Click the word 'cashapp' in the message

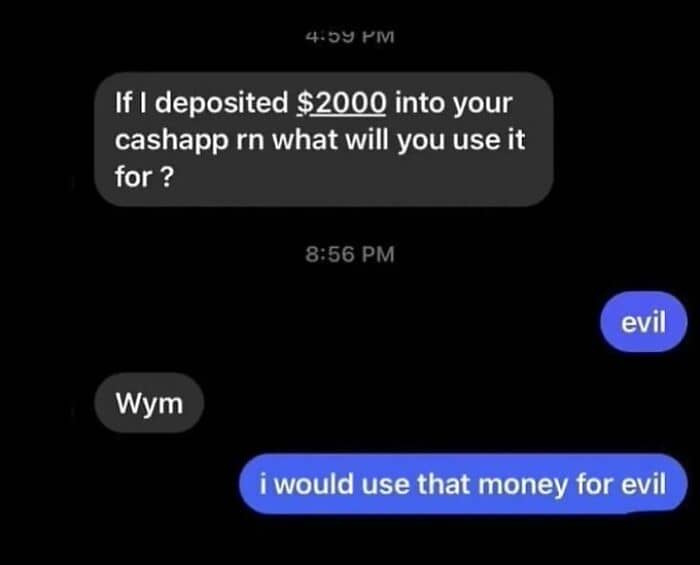[x=171, y=141]
